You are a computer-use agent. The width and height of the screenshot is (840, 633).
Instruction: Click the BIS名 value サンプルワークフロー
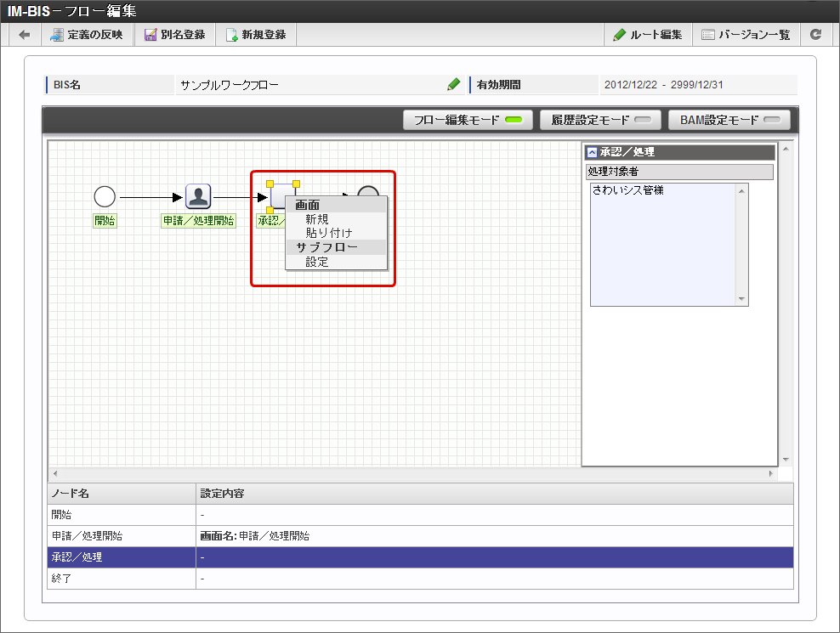230,85
